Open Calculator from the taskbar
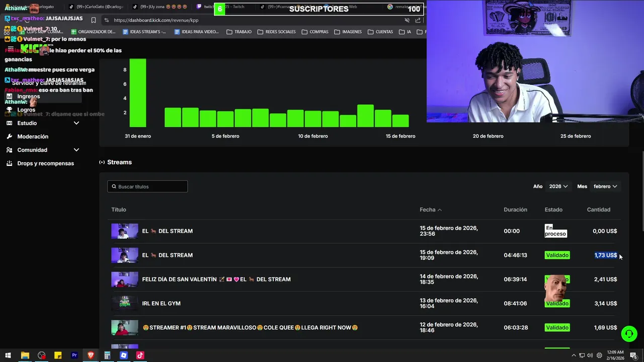 point(107,355)
